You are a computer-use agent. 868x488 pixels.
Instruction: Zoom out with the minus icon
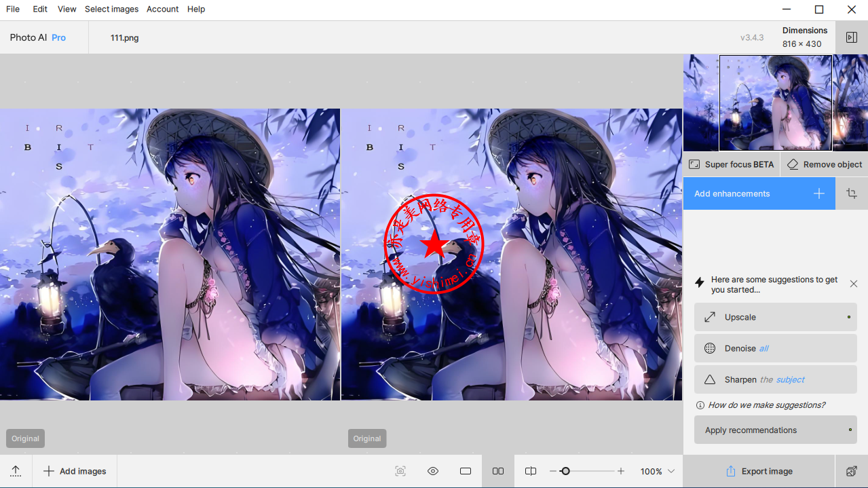point(553,471)
